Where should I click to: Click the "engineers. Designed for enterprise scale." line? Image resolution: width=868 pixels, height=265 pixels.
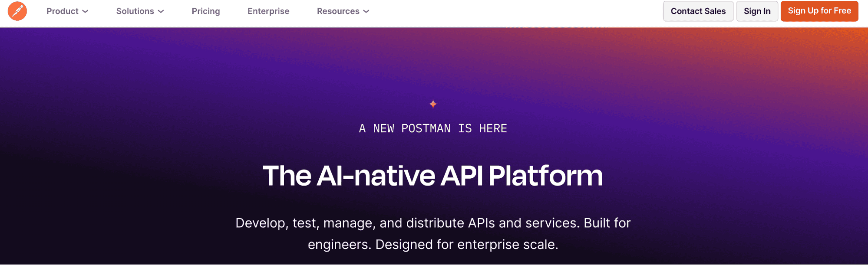433,245
